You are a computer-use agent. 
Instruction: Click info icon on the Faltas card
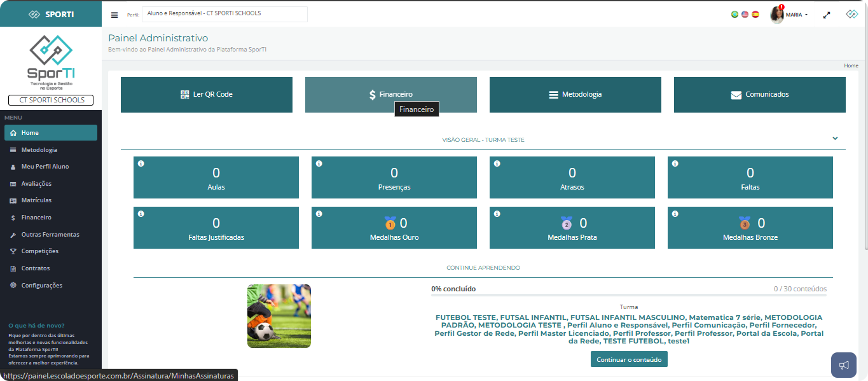[x=675, y=163]
